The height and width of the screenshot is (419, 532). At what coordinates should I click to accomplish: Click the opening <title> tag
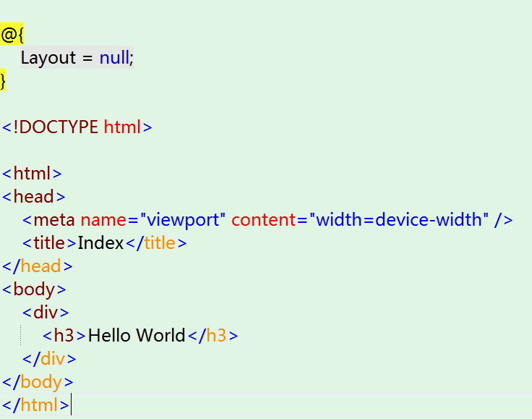coord(49,243)
